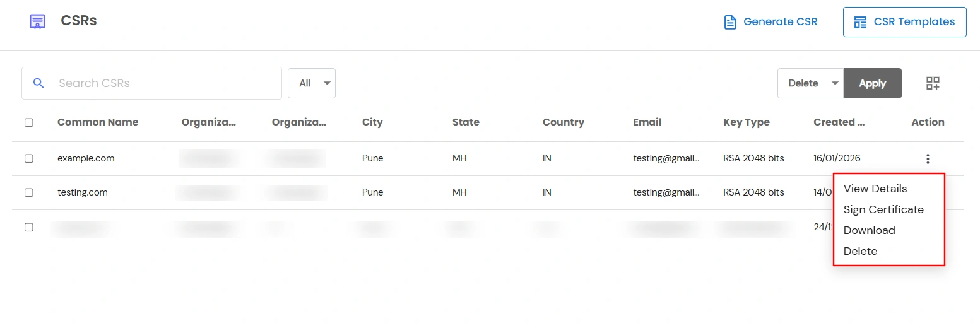
Task: Select Download from the action menu
Action: [870, 230]
